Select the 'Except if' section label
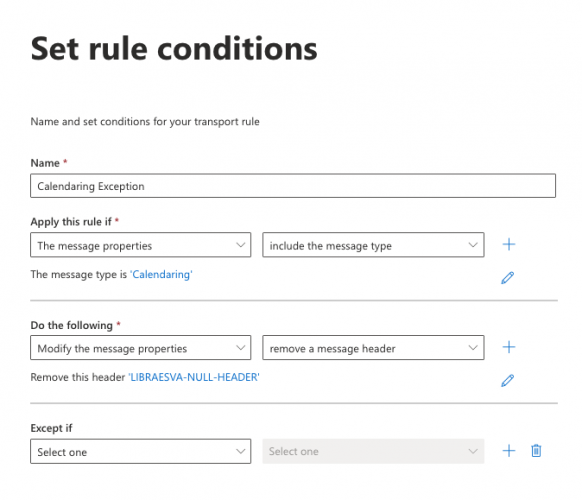This screenshot has width=582, height=500. point(51,428)
